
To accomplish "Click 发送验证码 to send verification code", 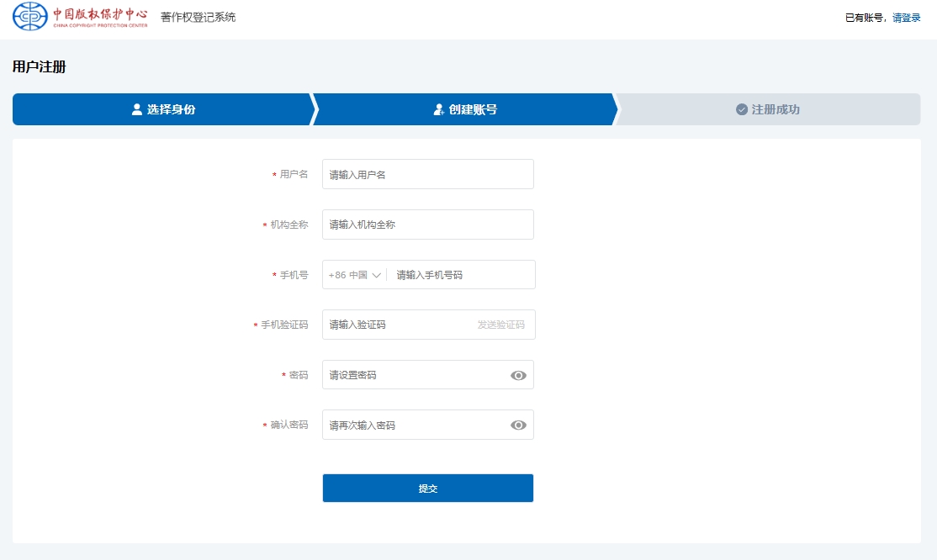I will point(500,325).
